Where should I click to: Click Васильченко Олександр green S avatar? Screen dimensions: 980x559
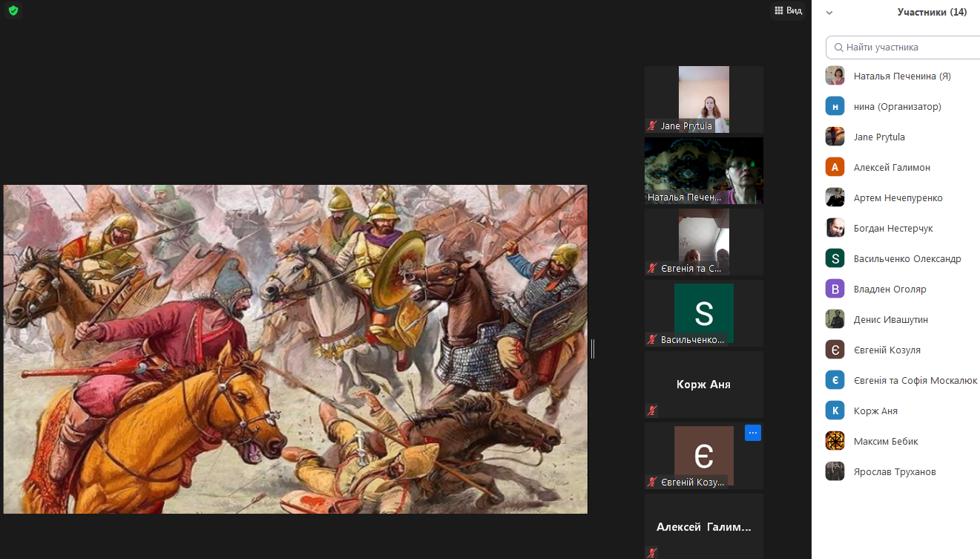[x=835, y=258]
